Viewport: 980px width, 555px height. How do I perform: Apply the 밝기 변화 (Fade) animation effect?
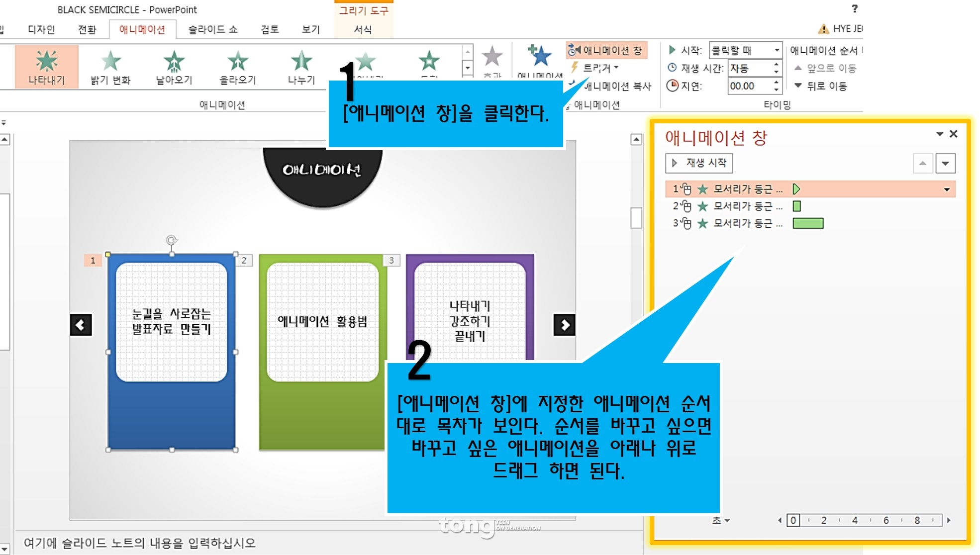pyautogui.click(x=110, y=67)
